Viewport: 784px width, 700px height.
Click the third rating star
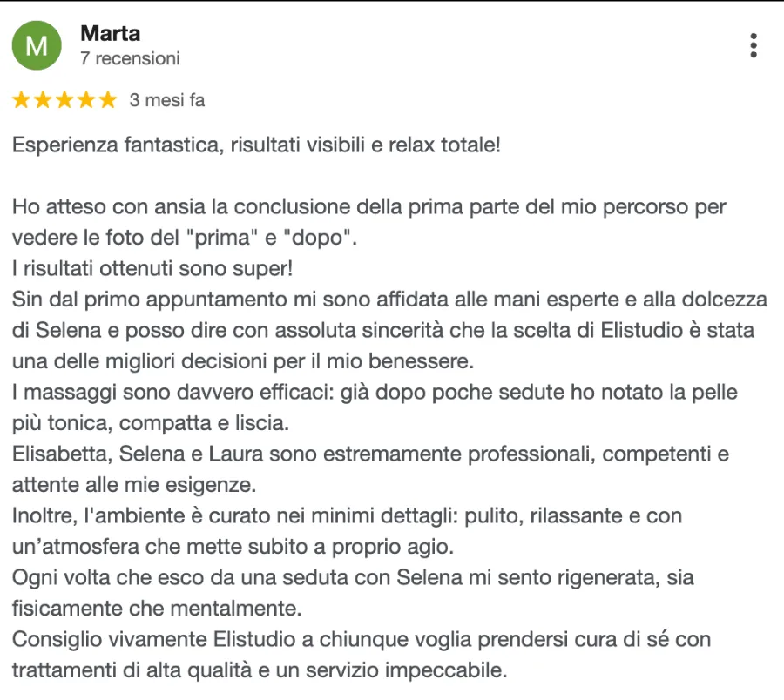(x=64, y=100)
